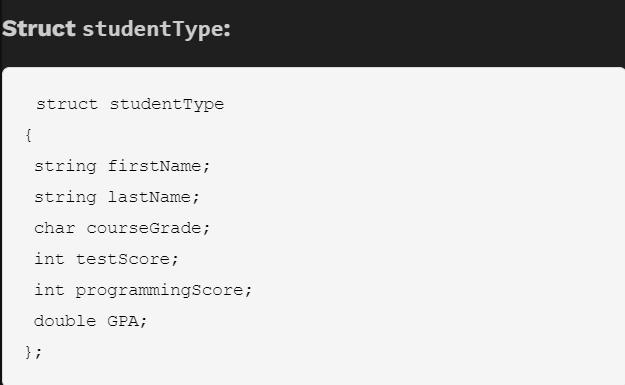Click the "Struct studentType:" heading
This screenshot has width=625, height=385.
[116, 29]
